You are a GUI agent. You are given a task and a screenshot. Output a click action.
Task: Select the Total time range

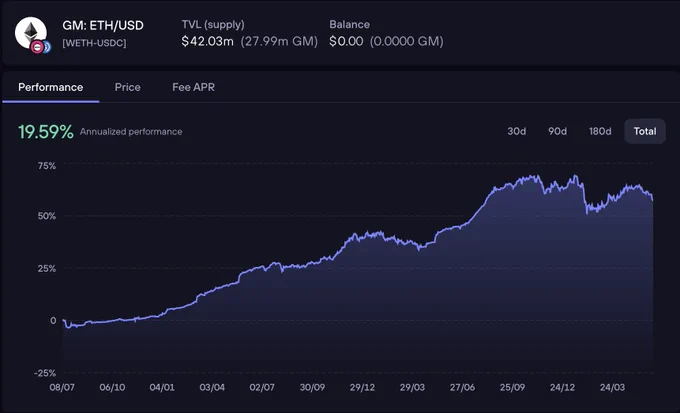[x=645, y=131]
